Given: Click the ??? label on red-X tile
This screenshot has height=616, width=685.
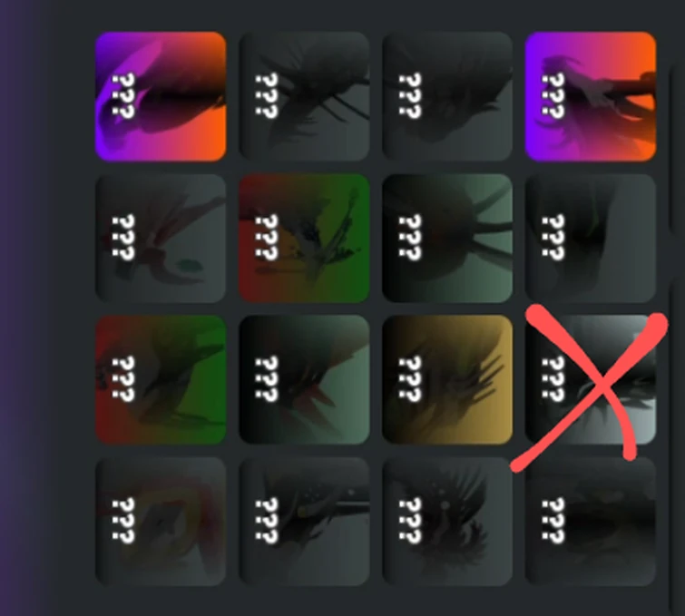Looking at the screenshot, I should 553,379.
